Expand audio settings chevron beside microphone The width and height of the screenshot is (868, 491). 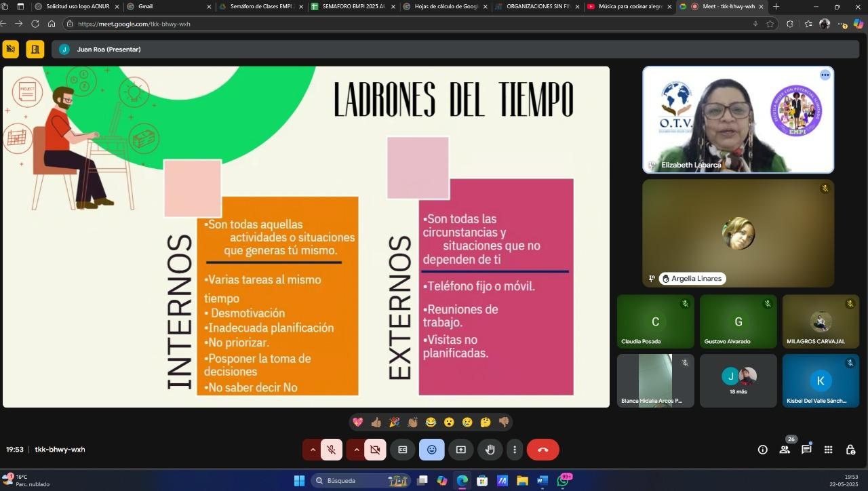point(313,450)
